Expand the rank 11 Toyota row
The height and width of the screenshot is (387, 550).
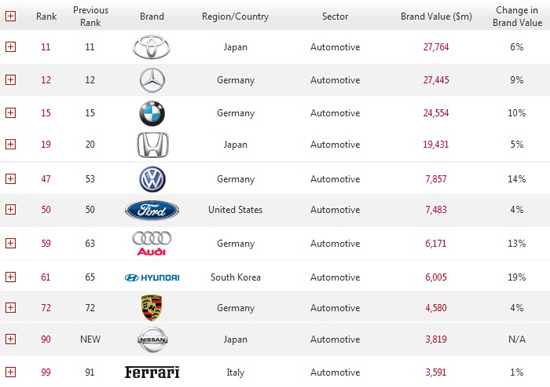click(11, 47)
